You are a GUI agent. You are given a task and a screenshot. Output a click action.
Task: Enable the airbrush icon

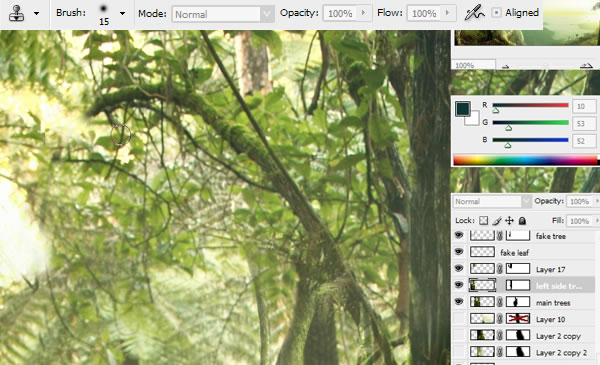(474, 13)
